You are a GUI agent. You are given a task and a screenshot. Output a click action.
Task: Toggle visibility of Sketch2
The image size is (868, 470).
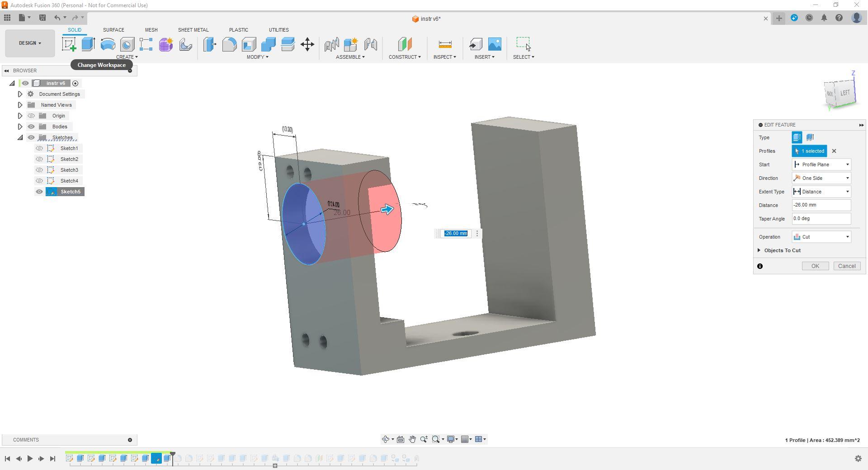pos(39,159)
